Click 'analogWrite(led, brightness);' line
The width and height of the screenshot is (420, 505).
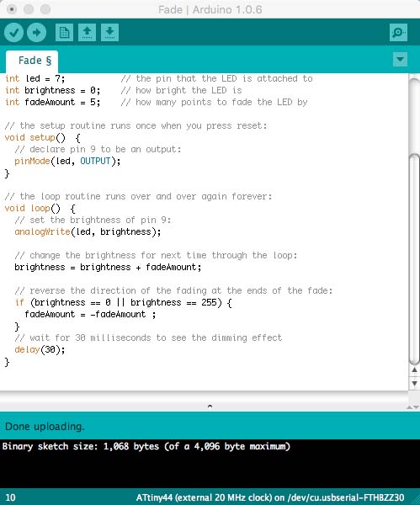pos(88,232)
